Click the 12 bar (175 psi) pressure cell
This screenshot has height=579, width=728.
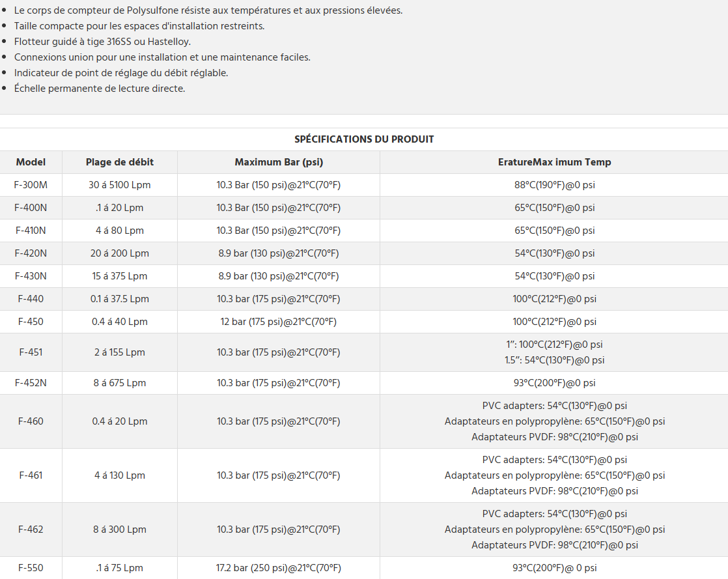[279, 321]
